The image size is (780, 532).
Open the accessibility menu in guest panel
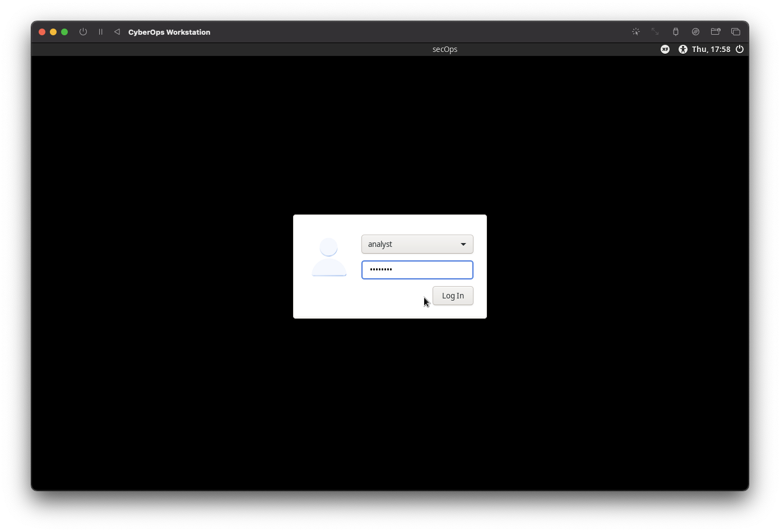(x=682, y=49)
